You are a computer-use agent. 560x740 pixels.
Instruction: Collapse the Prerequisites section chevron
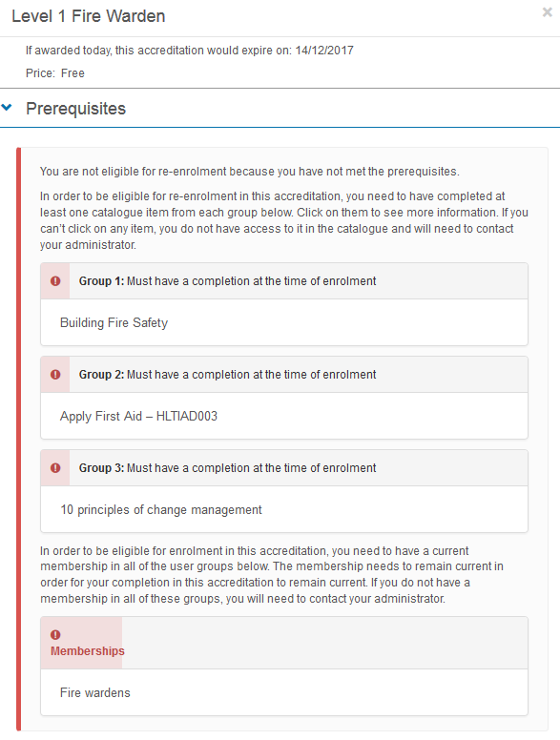click(x=7, y=108)
